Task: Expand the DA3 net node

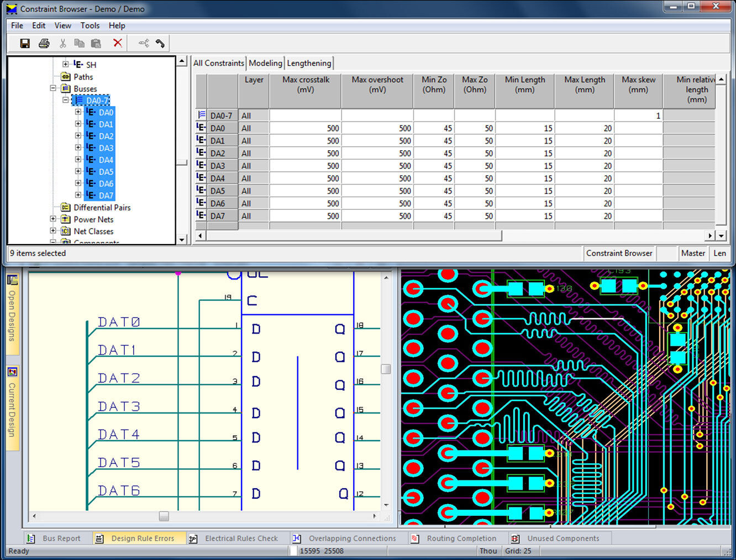Action: pos(78,147)
